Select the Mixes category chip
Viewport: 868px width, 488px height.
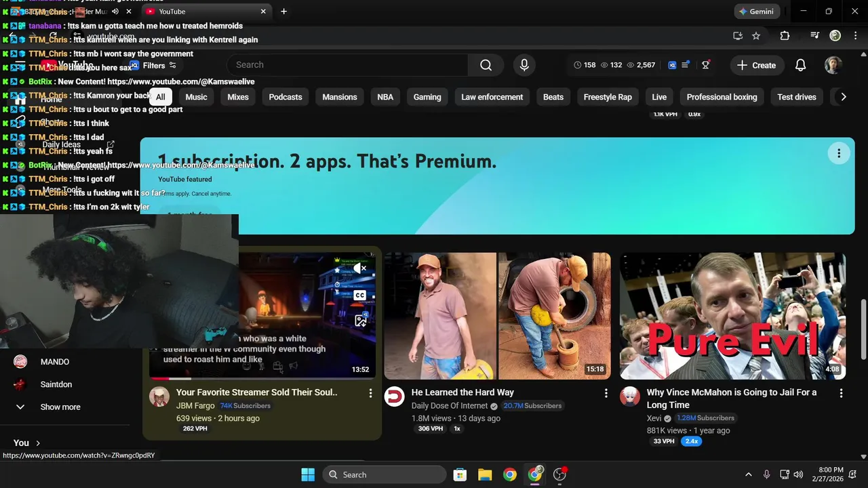[238, 97]
